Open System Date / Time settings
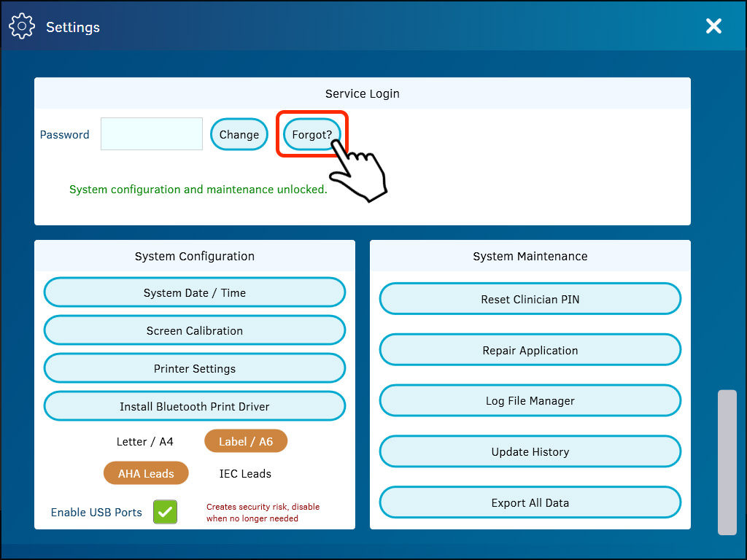The width and height of the screenshot is (747, 560). click(194, 292)
